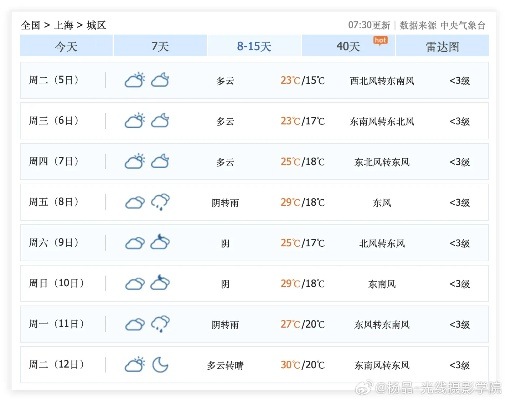This screenshot has width=506, height=400.
Task: Click overcast cloud icon for 周六 (9日)
Action: pyautogui.click(x=135, y=243)
